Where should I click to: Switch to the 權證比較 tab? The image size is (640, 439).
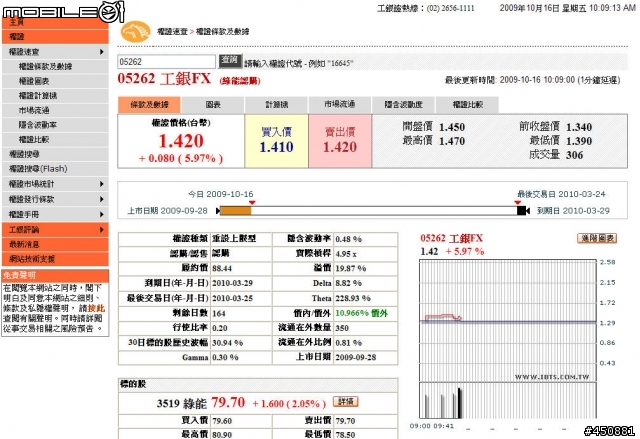467,105
